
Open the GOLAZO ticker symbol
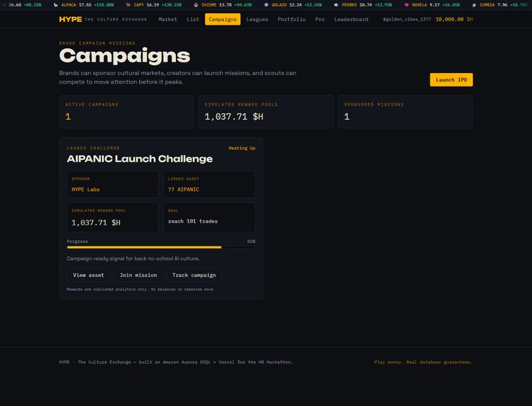click(279, 5)
